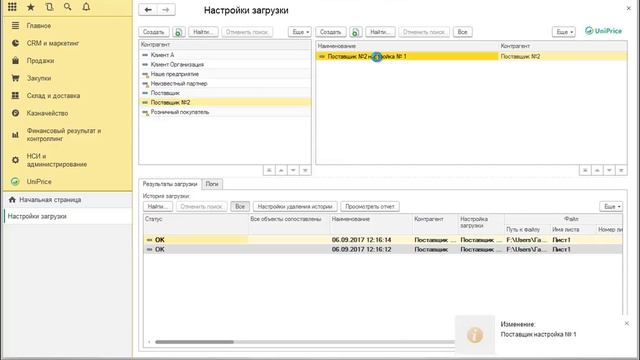Expand Еще menu in Контрагент panel
Screen dimensions: 640x360
tap(300, 32)
